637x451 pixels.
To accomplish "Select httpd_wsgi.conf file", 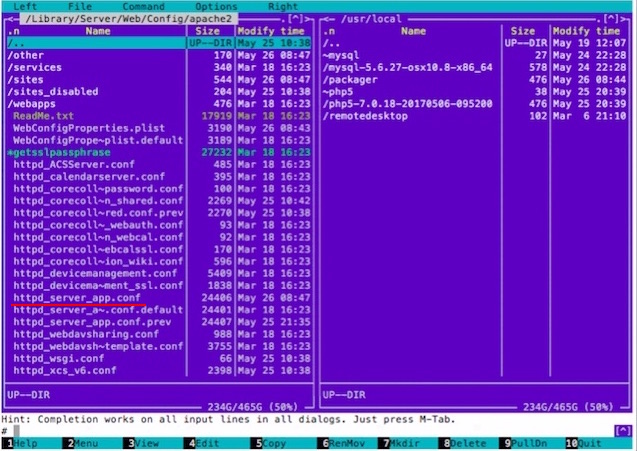I will pyautogui.click(x=159, y=358).
